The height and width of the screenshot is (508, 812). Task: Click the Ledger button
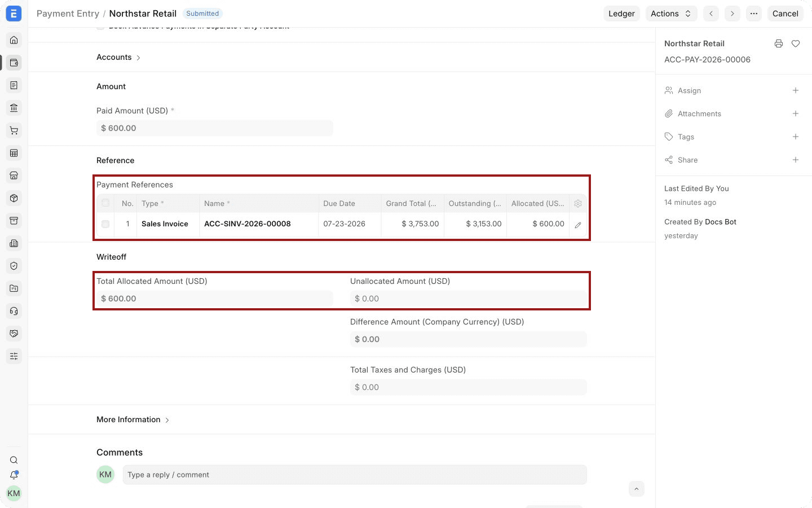(621, 14)
